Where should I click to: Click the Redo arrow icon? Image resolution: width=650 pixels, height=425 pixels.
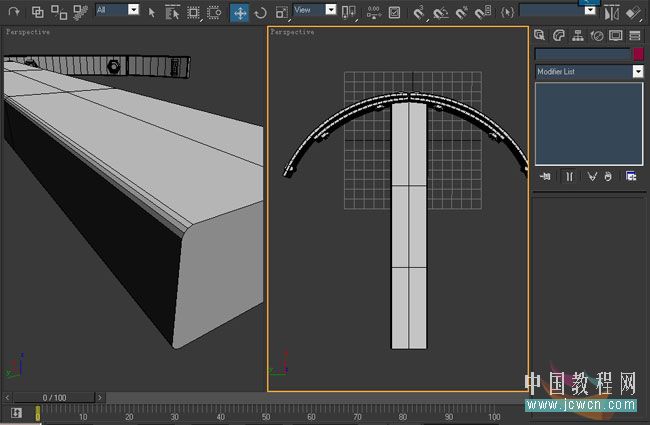[14, 12]
